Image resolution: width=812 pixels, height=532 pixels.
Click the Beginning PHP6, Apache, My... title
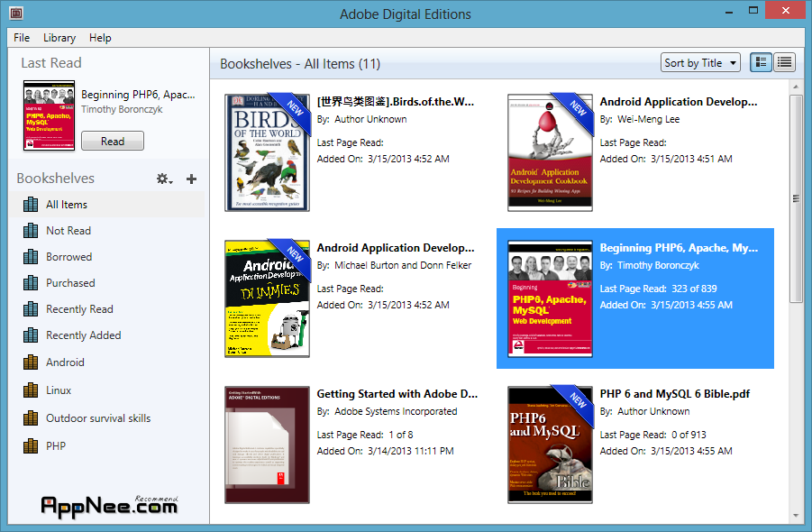click(x=679, y=248)
